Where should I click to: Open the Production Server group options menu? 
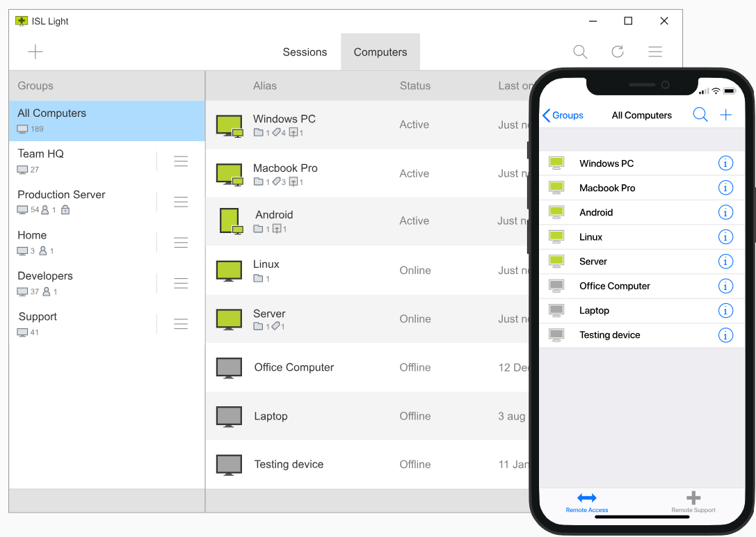(x=181, y=202)
